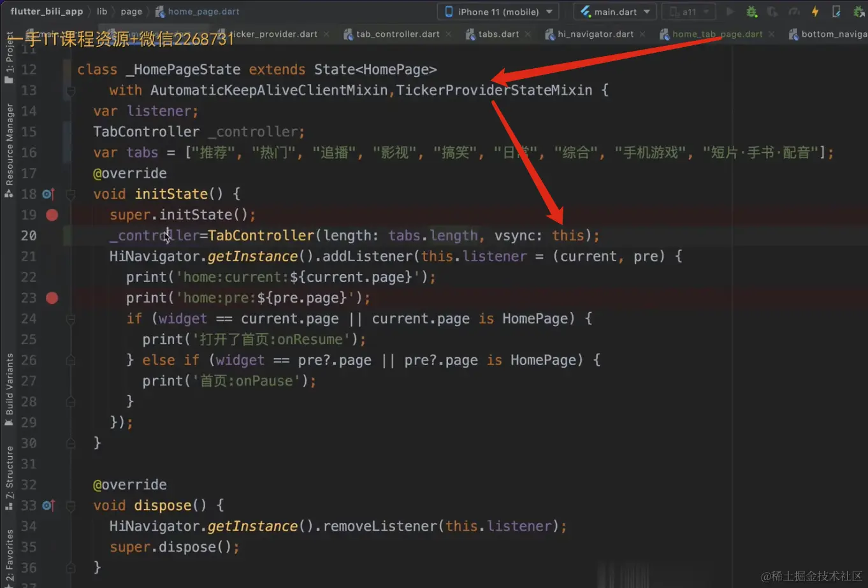The image size is (868, 588).
Task: Click the attach debugger device icon
Action: point(836,11)
